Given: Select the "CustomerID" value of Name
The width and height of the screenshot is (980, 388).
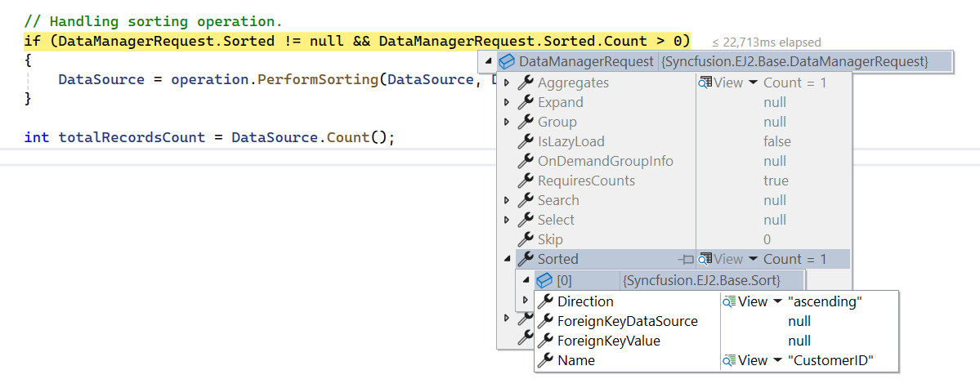Looking at the screenshot, I should (x=830, y=360).
